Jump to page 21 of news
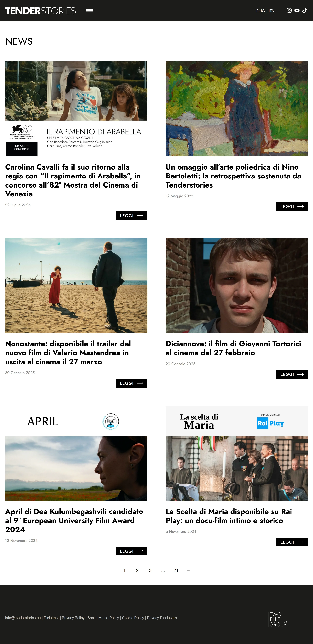313x644 pixels. tap(176, 570)
